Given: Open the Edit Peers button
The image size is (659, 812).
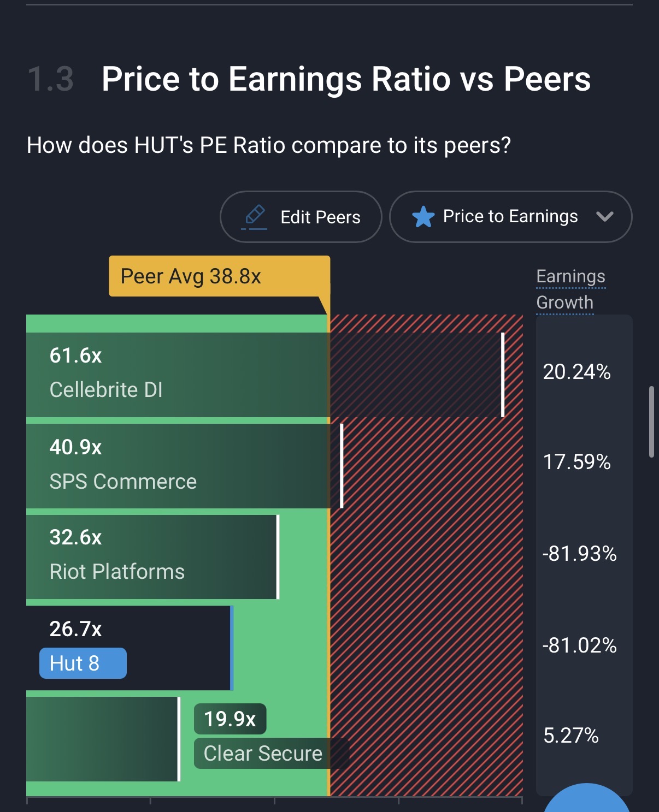Looking at the screenshot, I should click(301, 217).
